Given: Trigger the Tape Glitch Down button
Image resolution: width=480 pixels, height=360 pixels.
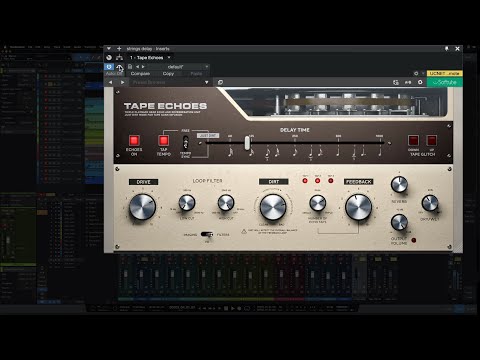Looking at the screenshot, I should point(413,140).
